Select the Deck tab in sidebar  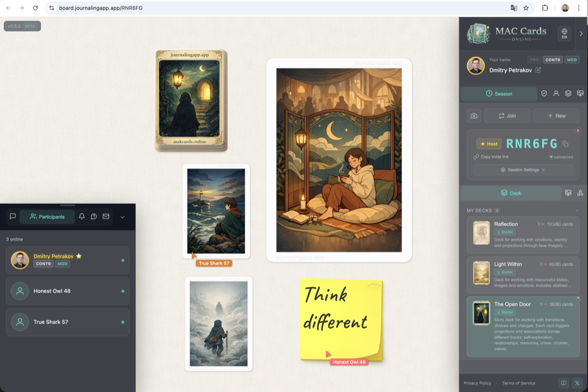511,193
